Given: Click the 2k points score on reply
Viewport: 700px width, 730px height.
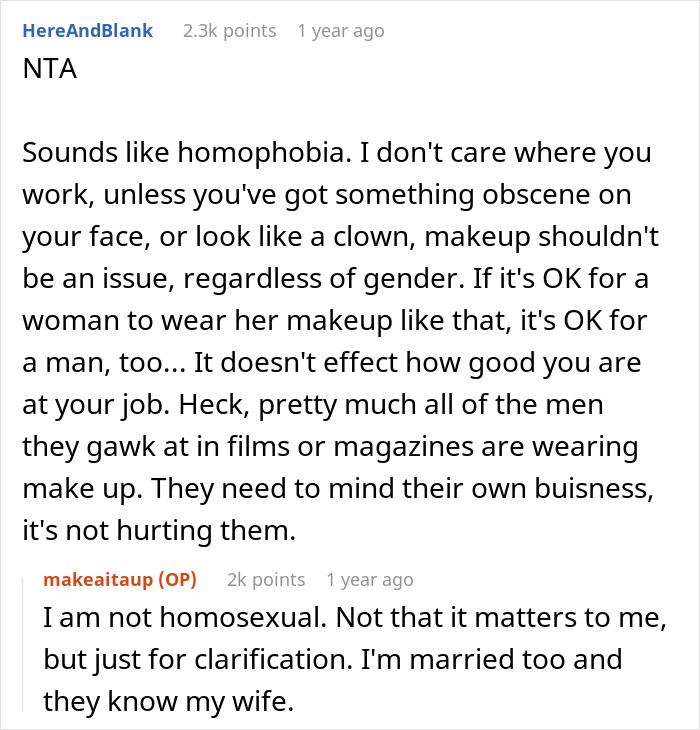Looking at the screenshot, I should (x=266, y=580).
